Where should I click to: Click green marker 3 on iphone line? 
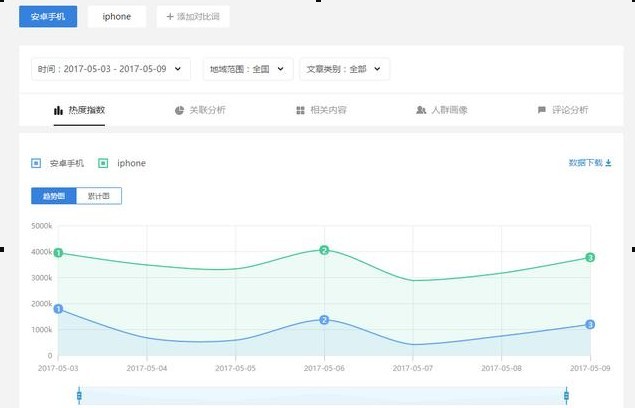pos(590,257)
